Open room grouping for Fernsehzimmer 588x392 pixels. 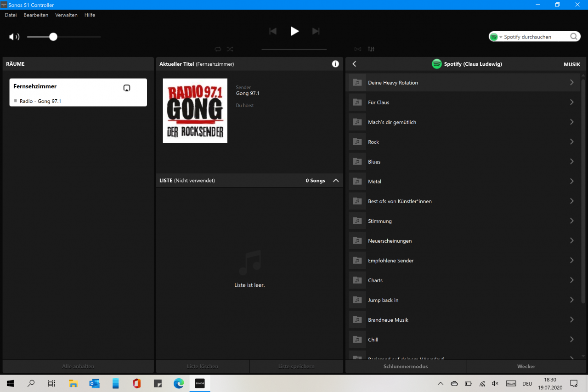pos(127,88)
